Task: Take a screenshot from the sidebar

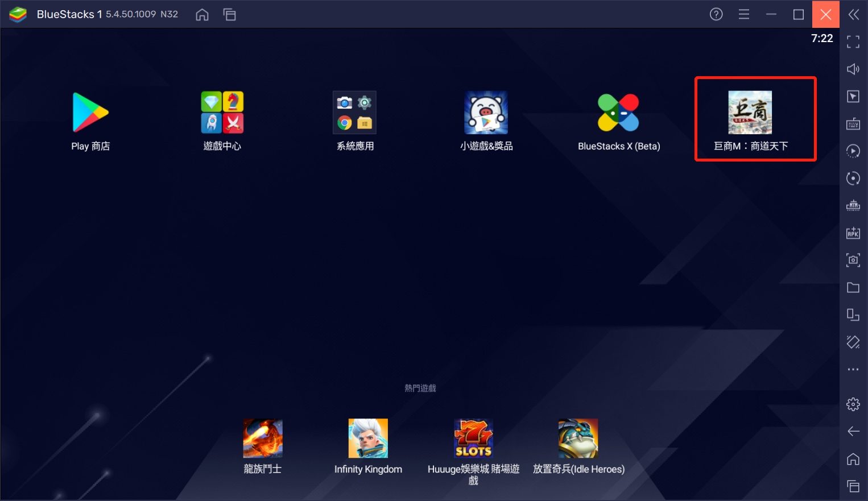Action: click(x=853, y=260)
